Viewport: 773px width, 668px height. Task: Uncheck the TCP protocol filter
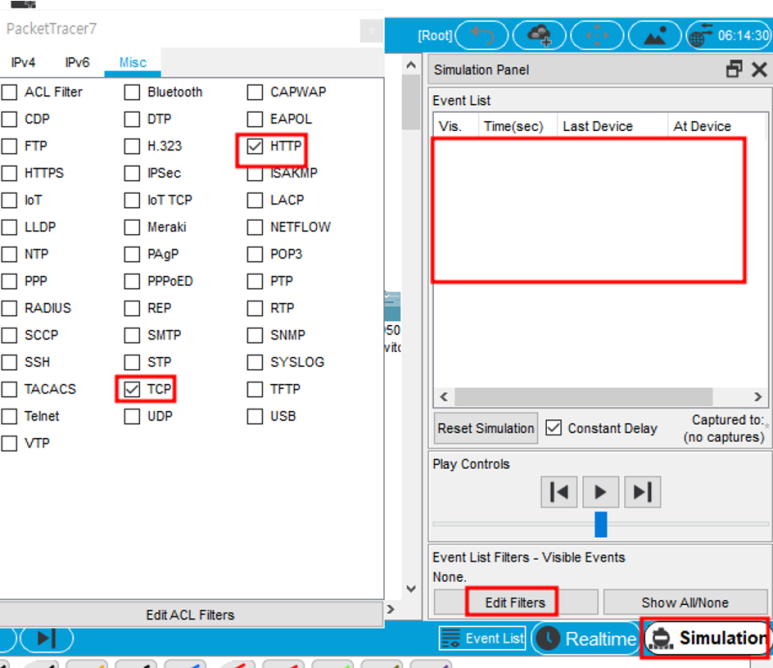pyautogui.click(x=132, y=389)
